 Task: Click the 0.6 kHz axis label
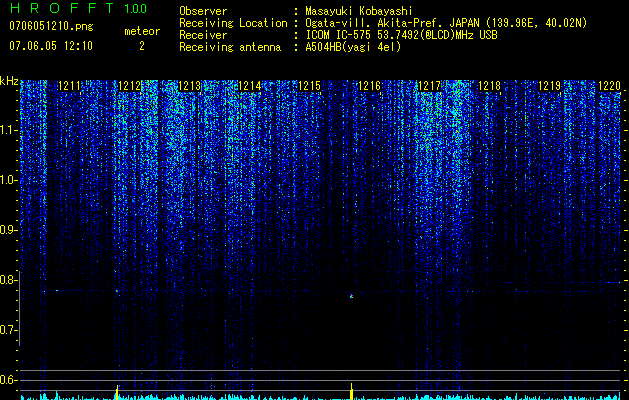[x=8, y=380]
